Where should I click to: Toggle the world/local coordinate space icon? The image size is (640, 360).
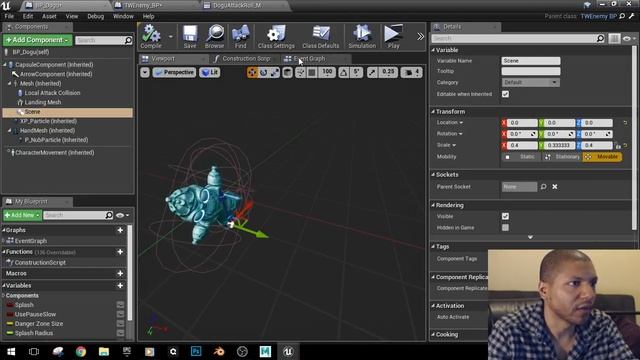click(287, 72)
